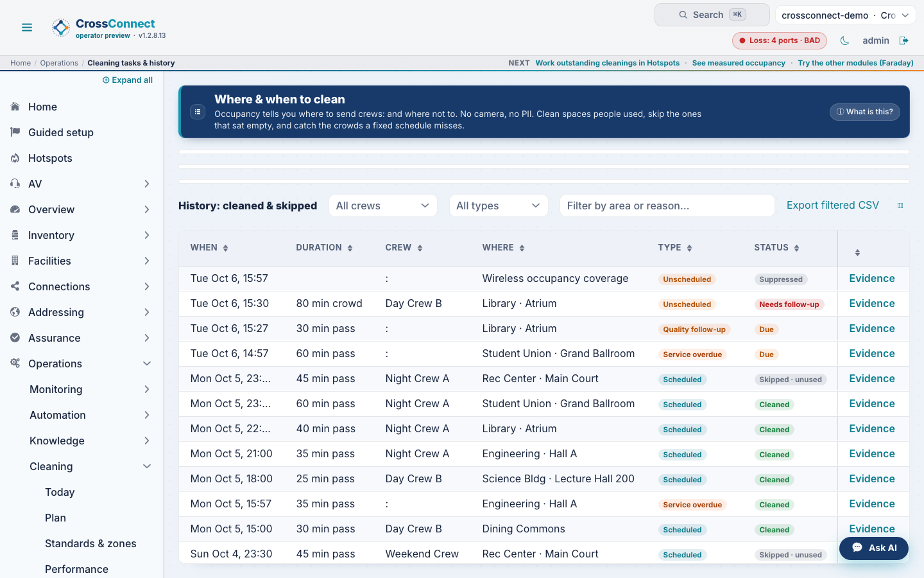Click the Filter by area or reason field
924x578 pixels.
pyautogui.click(x=667, y=206)
